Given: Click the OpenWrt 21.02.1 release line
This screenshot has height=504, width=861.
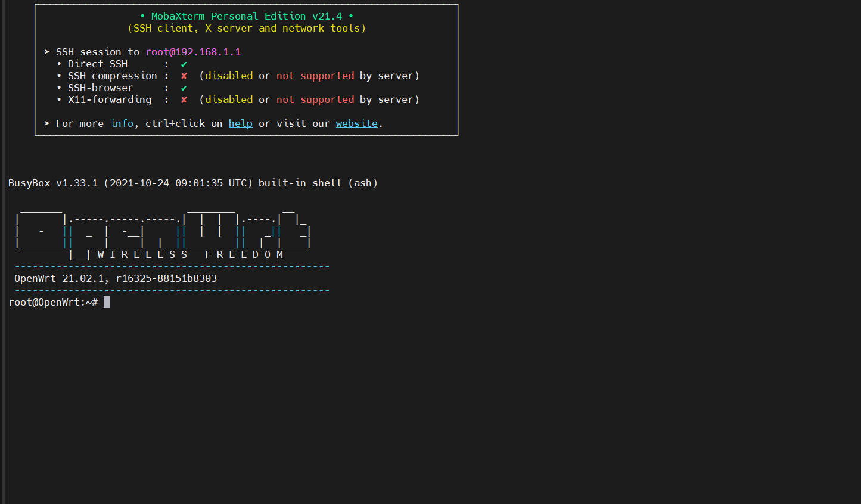Looking at the screenshot, I should [116, 278].
